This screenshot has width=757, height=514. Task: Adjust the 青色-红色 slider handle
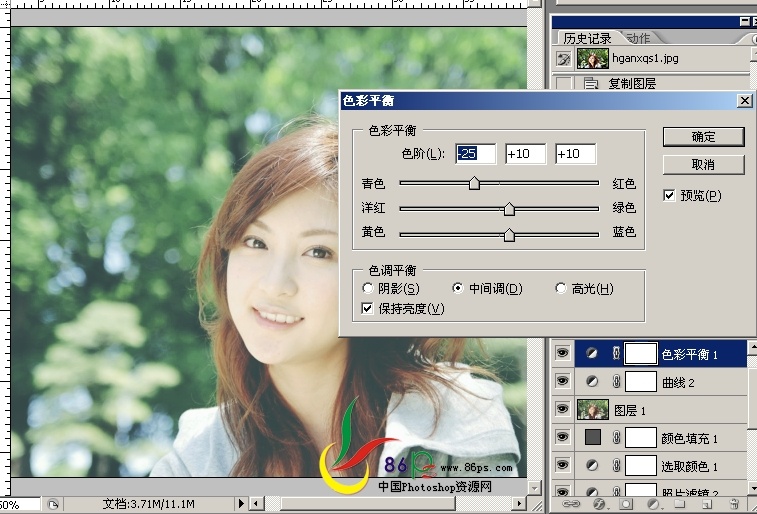pyautogui.click(x=474, y=183)
